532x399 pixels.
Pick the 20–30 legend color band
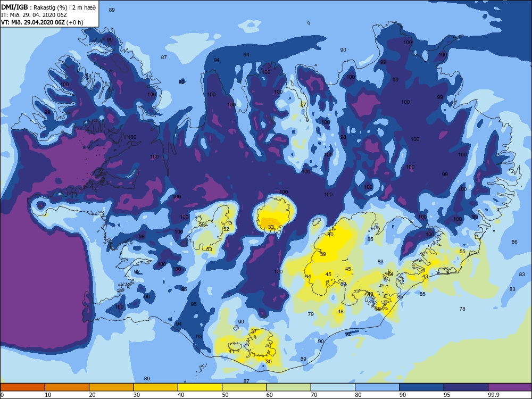(x=111, y=387)
